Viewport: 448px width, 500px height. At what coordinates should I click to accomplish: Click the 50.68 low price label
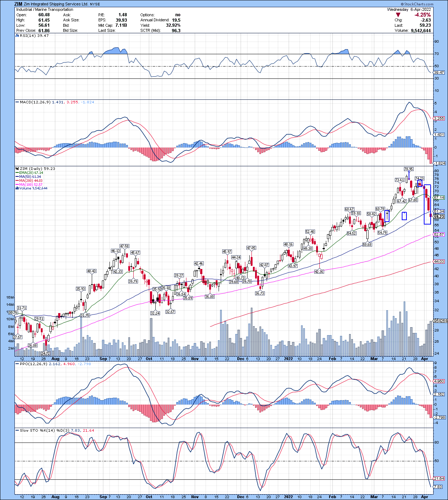pyautogui.click(x=367, y=245)
